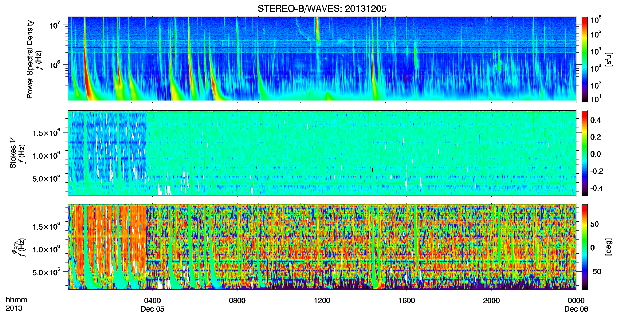Click the Dec 05 date label
The height and width of the screenshot is (332, 644).
coord(152,309)
